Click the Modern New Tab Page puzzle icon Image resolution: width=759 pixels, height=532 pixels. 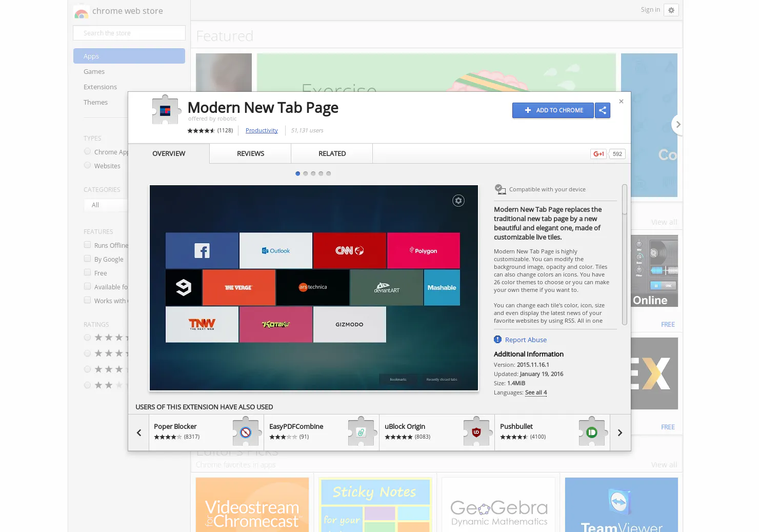pos(167,110)
